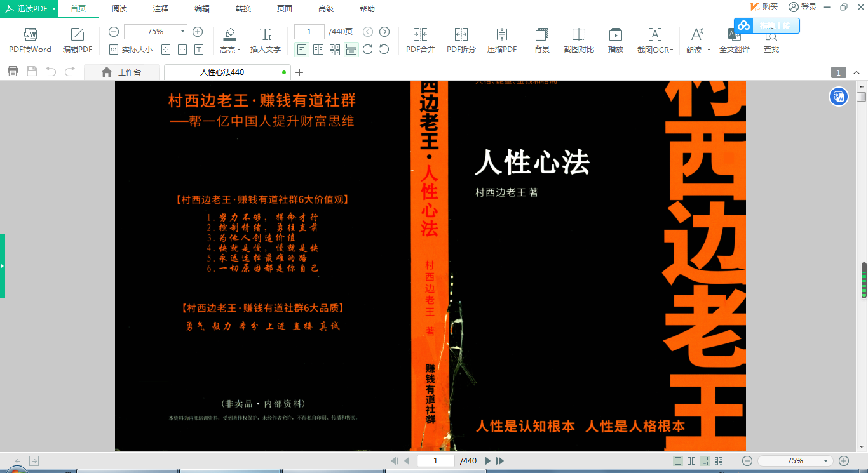This screenshot has height=473, width=868.
Task: Toggle thumbnail grid view in toolbar
Action: pyautogui.click(x=335, y=49)
